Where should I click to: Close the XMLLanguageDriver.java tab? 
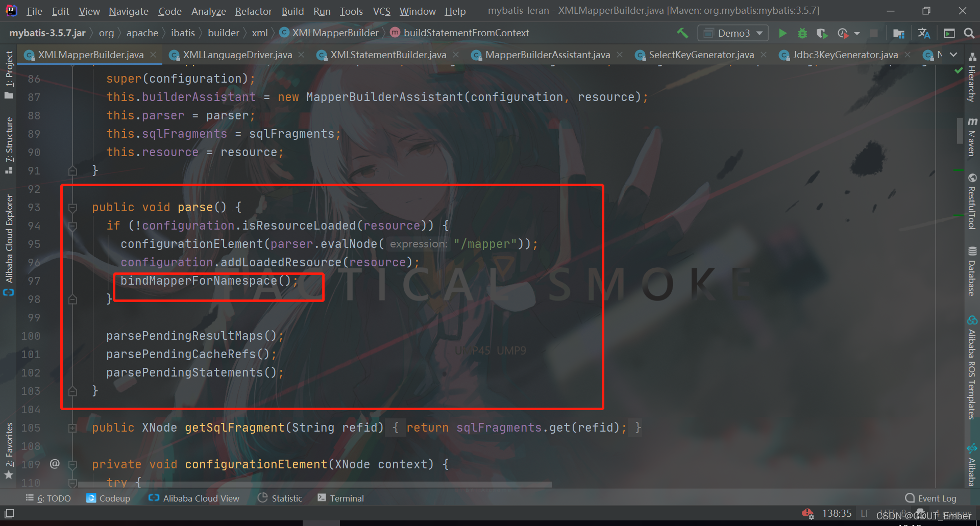(x=301, y=55)
